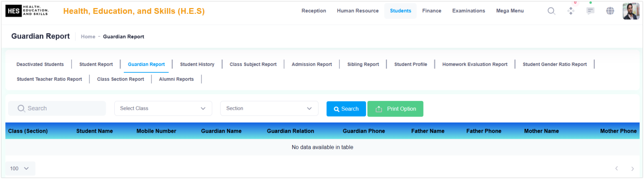
Task: Open Students menu
Action: tap(401, 11)
